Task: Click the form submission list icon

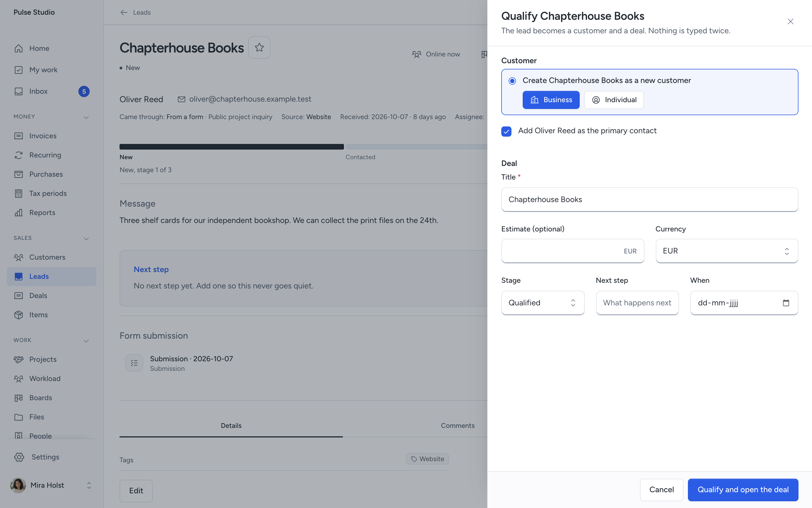Action: 134,363
